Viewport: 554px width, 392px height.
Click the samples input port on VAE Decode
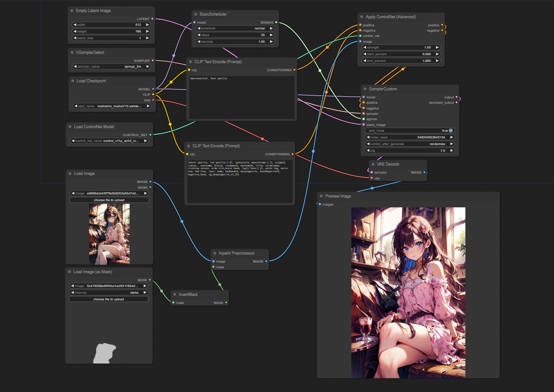[x=371, y=172]
